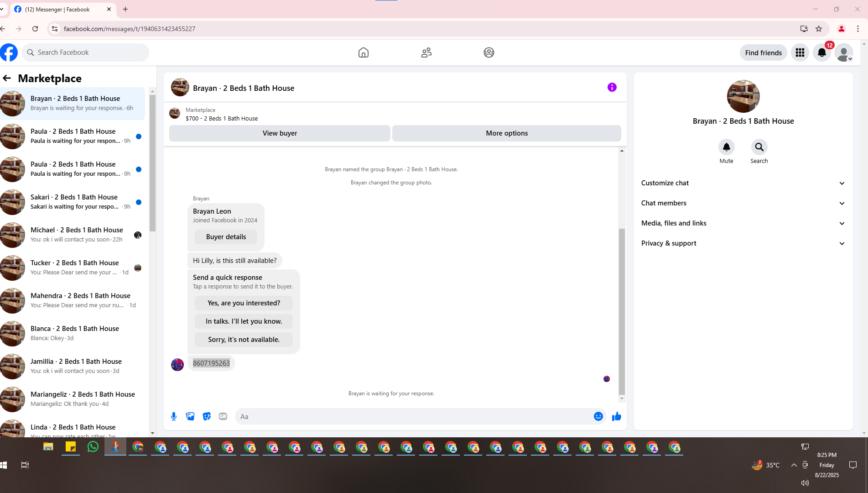Open Chrome three-dot menu

pyautogui.click(x=858, y=29)
